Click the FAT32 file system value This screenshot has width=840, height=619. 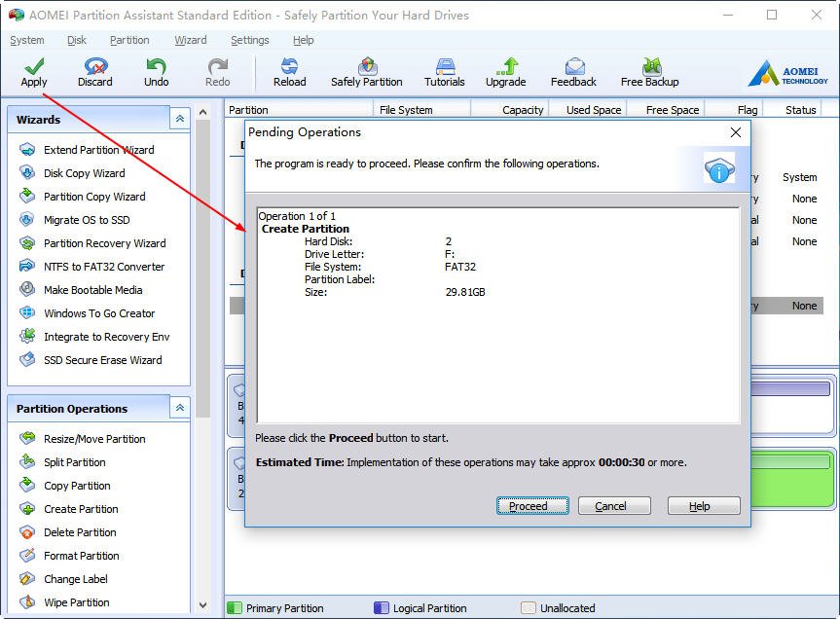pyautogui.click(x=460, y=267)
